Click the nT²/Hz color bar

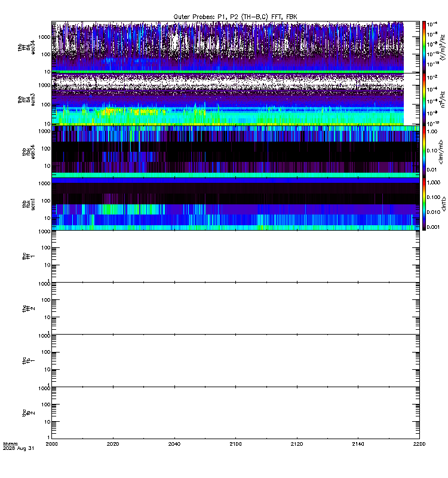pos(424,99)
